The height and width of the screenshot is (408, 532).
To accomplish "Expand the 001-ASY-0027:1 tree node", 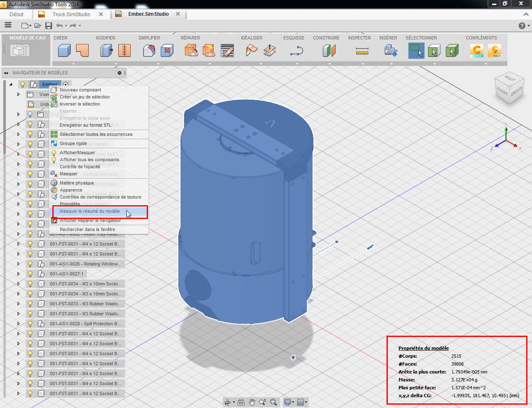I will pos(18,274).
